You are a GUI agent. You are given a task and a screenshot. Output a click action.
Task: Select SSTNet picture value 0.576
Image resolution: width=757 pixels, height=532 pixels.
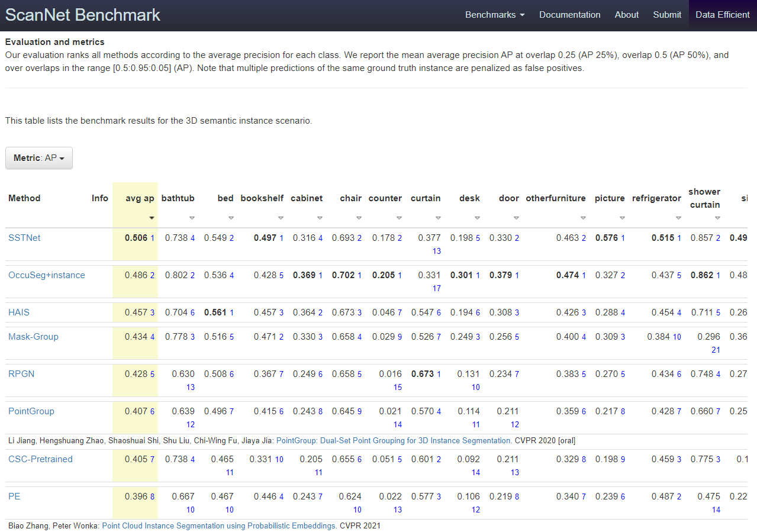[x=607, y=238]
